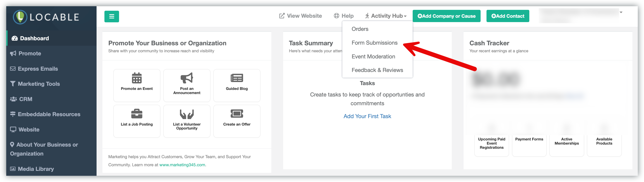
Task: Choose Event Moderation from the menu
Action: 373,57
